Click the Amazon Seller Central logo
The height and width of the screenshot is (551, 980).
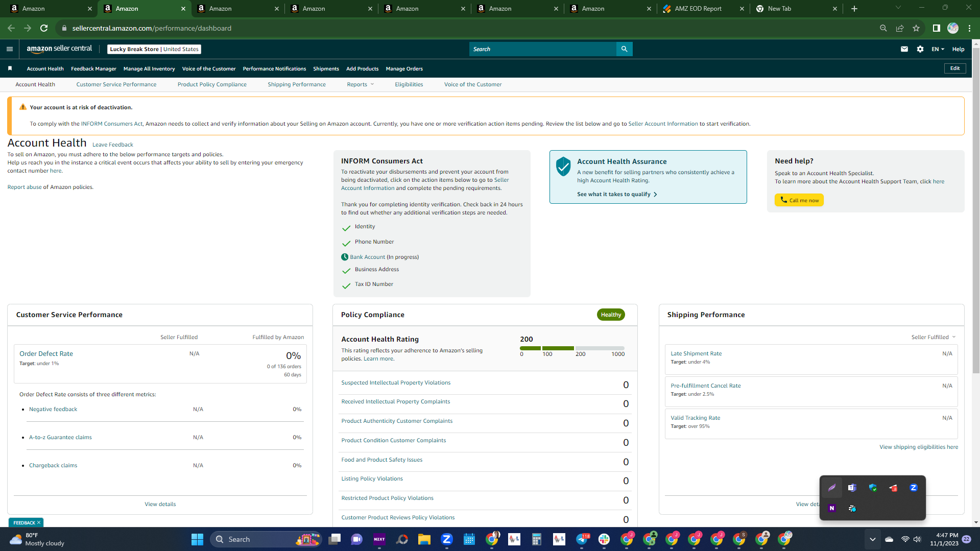click(x=59, y=49)
